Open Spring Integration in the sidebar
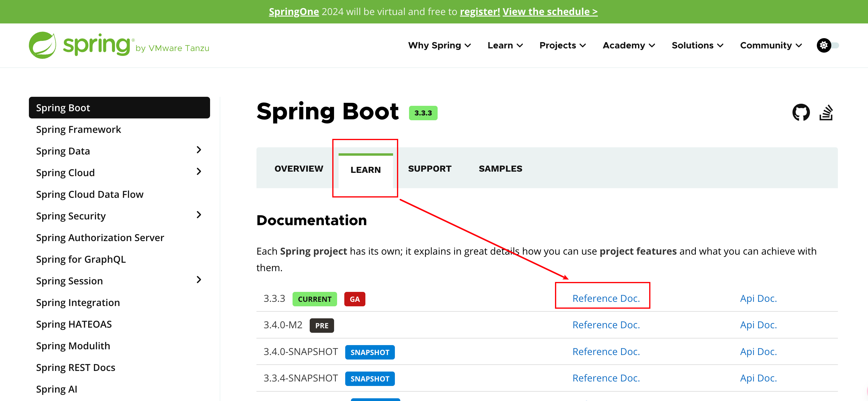 click(78, 302)
